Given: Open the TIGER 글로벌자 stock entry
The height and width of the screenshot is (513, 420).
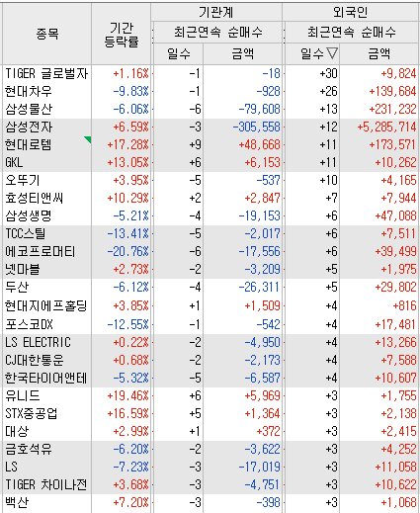Looking at the screenshot, I should pos(46,73).
